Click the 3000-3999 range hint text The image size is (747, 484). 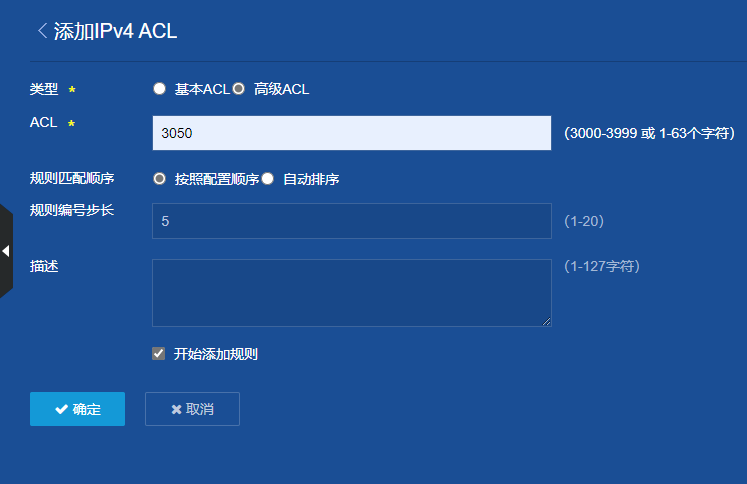click(648, 133)
